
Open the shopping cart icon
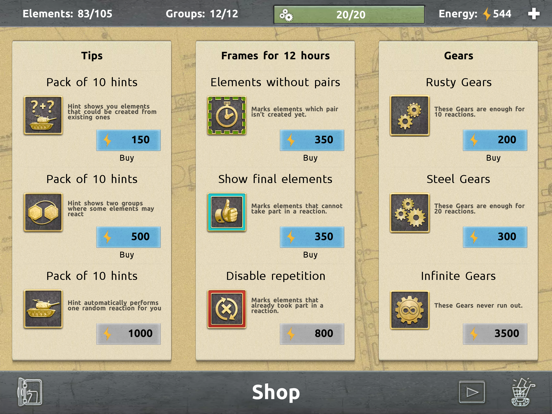tap(523, 392)
